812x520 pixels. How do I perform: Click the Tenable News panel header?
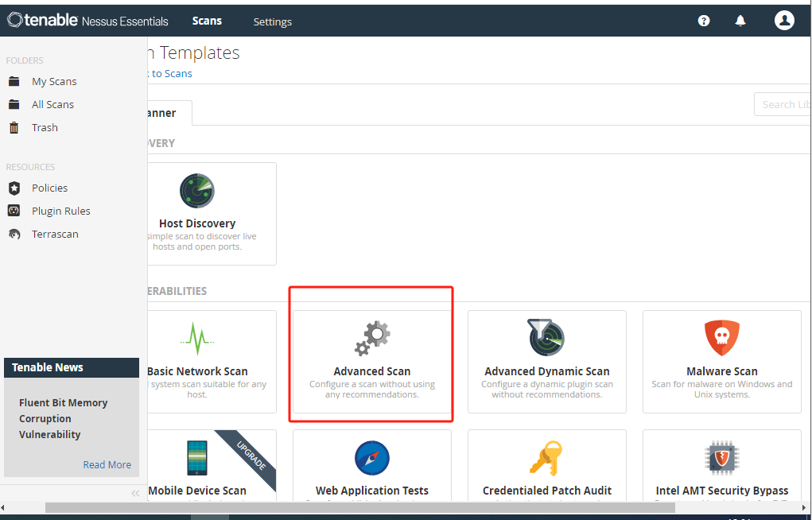(x=72, y=367)
